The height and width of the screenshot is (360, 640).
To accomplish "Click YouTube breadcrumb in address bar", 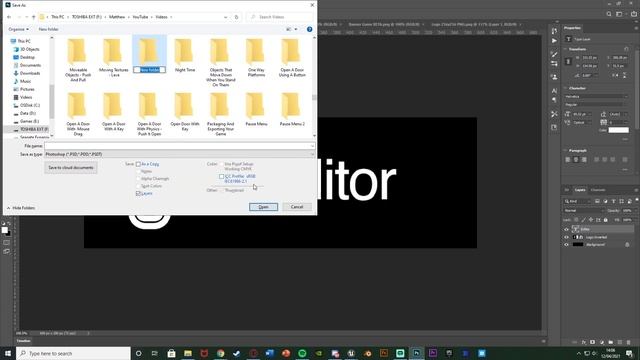I will [x=140, y=17].
